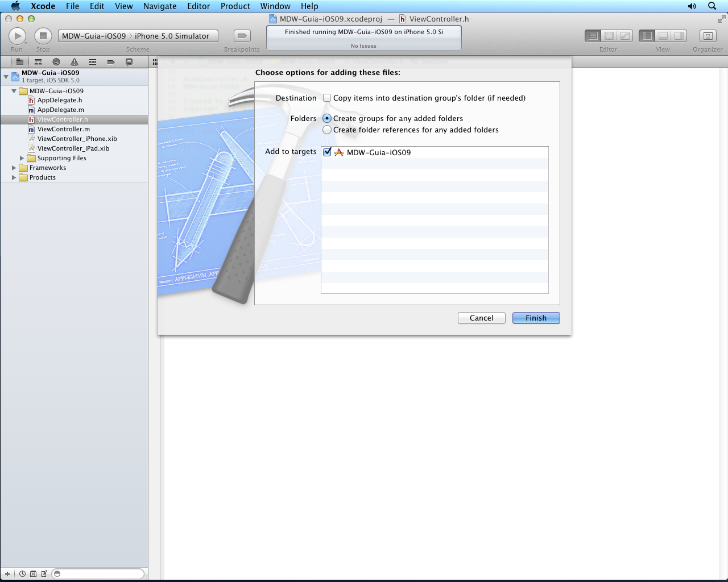Click the Finish button
Viewport: 728px width, 582px height.
pos(536,318)
